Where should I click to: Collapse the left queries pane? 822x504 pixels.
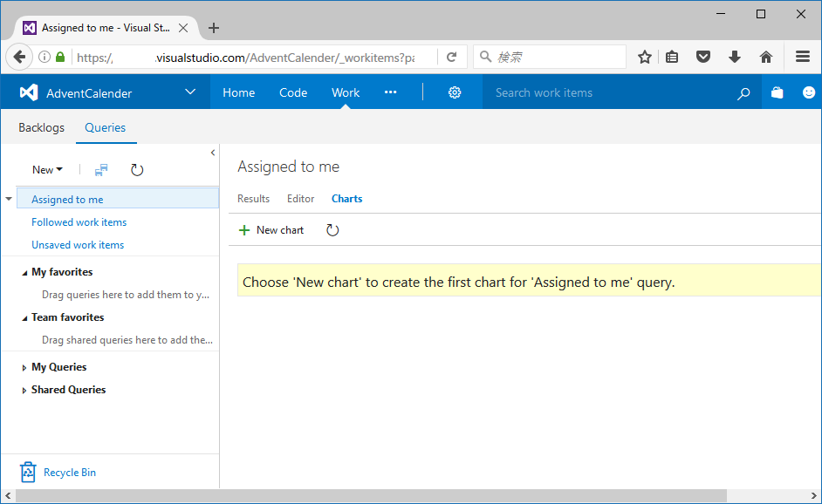point(212,153)
